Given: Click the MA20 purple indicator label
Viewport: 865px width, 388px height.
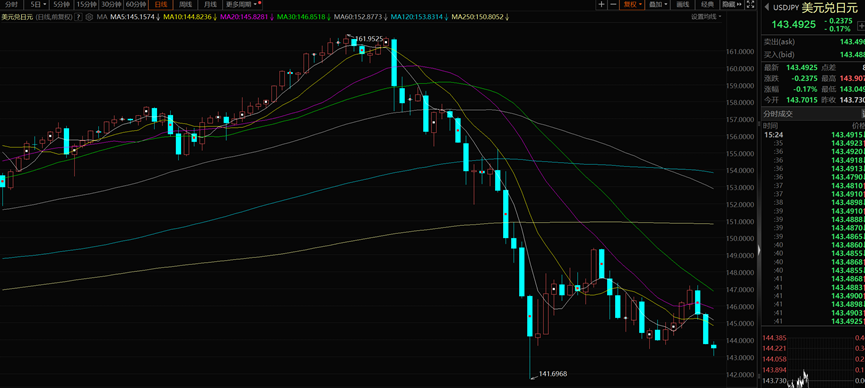Looking at the screenshot, I should click(x=245, y=17).
